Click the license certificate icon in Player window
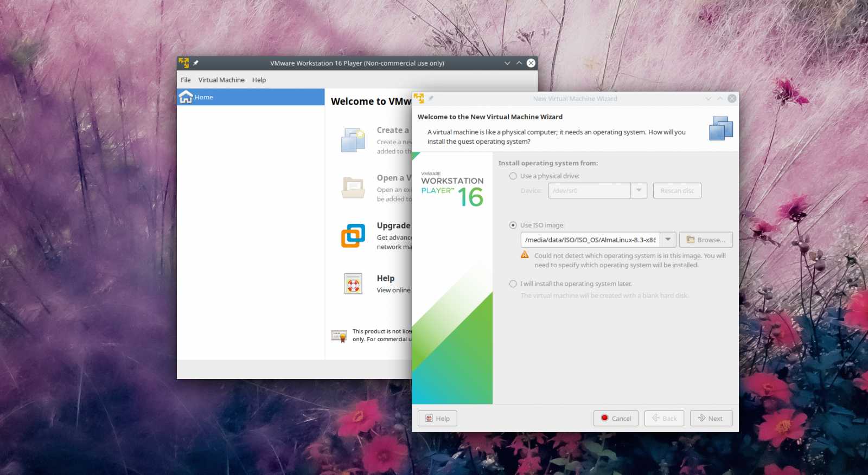This screenshot has height=475, width=868. coord(339,336)
